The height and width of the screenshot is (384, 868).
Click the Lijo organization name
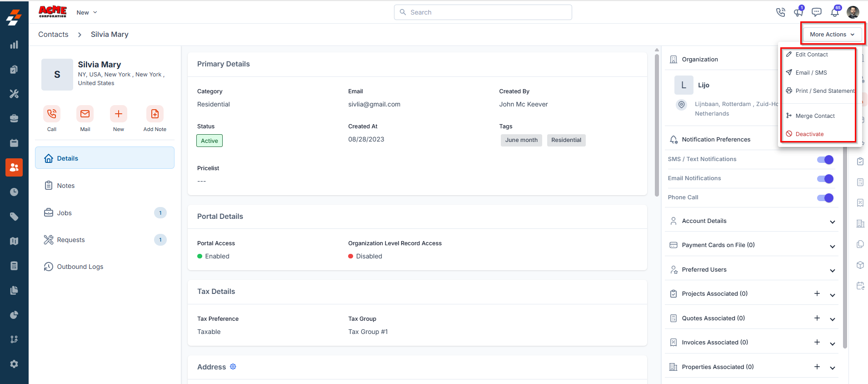tap(703, 85)
